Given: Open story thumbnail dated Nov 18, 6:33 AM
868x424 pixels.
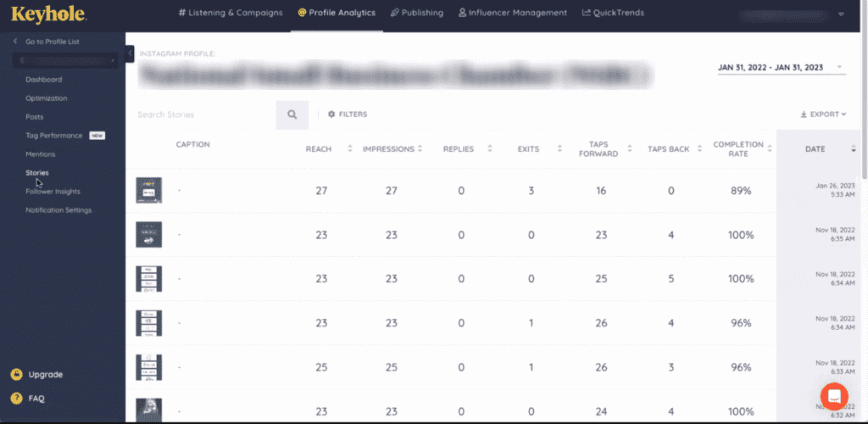Looking at the screenshot, I should [149, 367].
